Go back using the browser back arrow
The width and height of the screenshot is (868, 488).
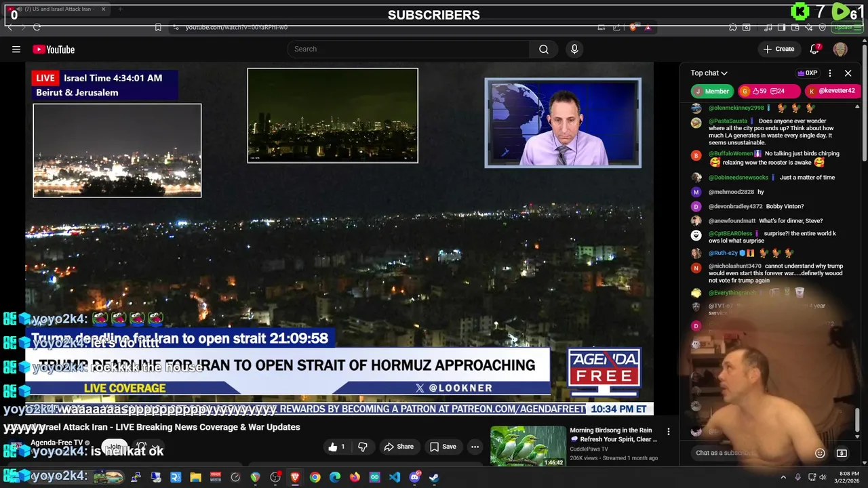[x=9, y=27]
